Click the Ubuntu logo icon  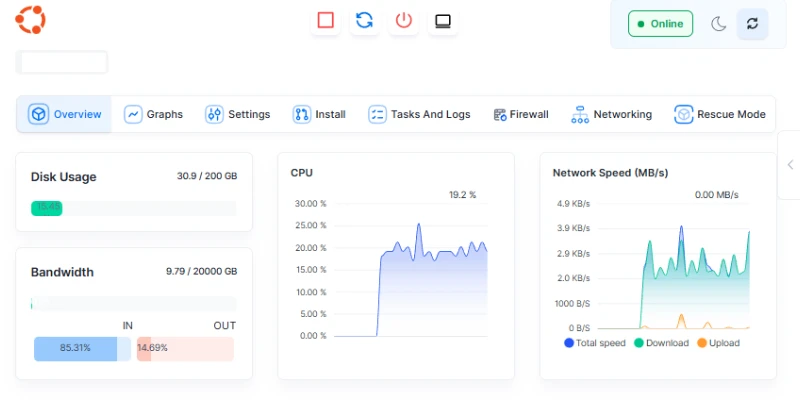[30, 20]
